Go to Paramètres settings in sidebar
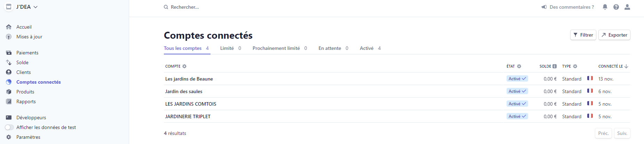The height and width of the screenshot is (144, 644). point(28,137)
